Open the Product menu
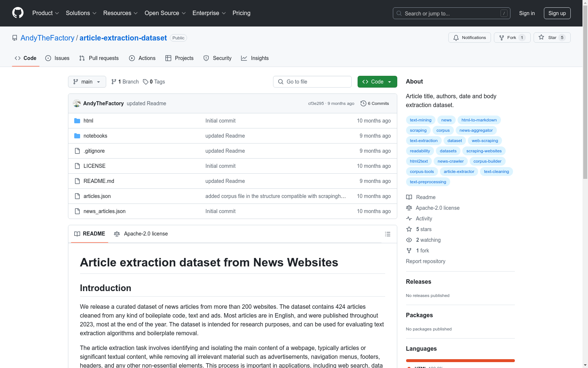Screen dimensions: 588x368 pos(46,13)
